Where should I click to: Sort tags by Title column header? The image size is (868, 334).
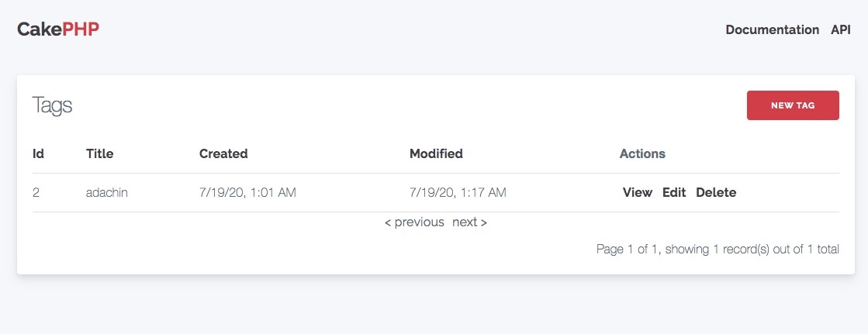tap(99, 153)
